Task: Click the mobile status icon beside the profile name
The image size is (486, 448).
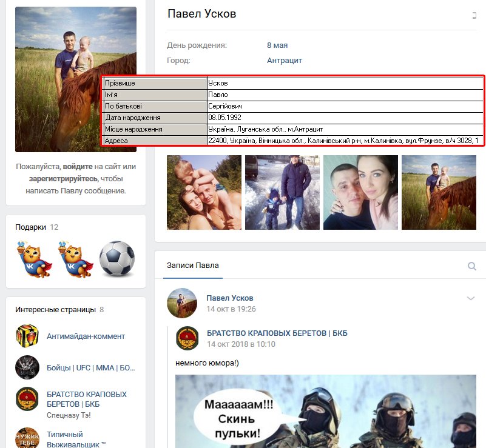Action: pos(473,16)
